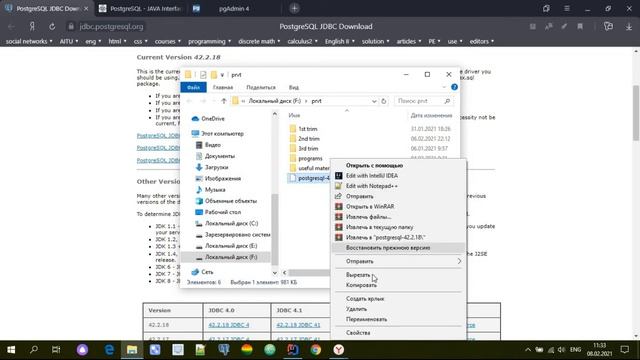Click ENG language indicator in tray
This screenshot has height=360, width=640.
click(x=576, y=350)
